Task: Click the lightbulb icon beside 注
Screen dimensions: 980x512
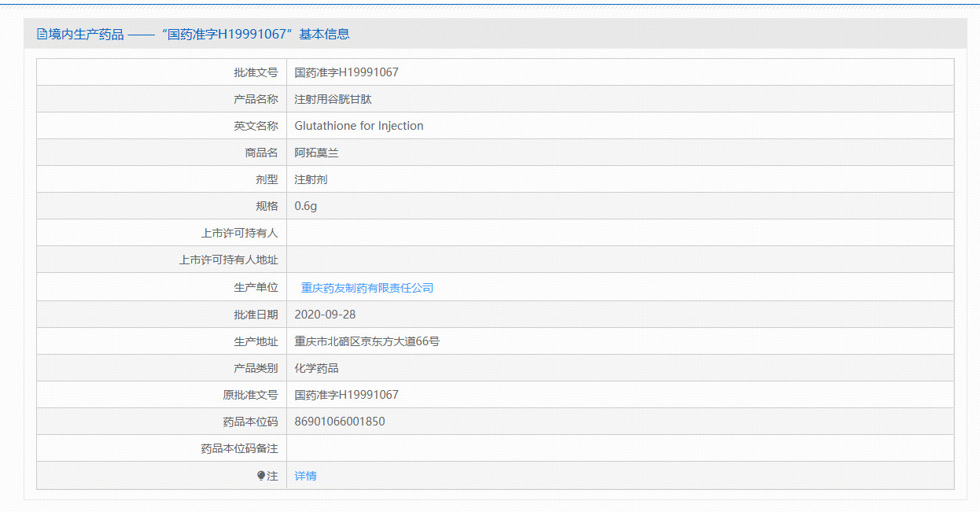Action: click(x=261, y=476)
